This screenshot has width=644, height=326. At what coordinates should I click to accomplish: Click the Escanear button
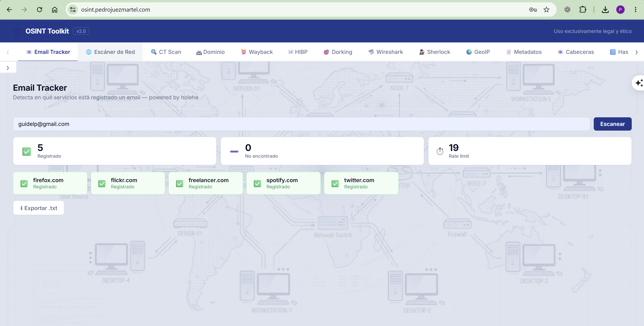(613, 124)
